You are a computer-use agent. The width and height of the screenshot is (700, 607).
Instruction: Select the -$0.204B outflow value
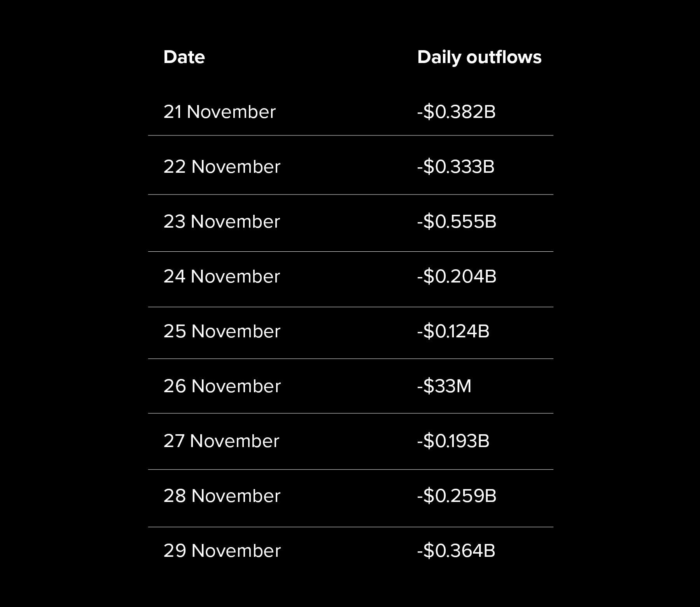pyautogui.click(x=457, y=277)
